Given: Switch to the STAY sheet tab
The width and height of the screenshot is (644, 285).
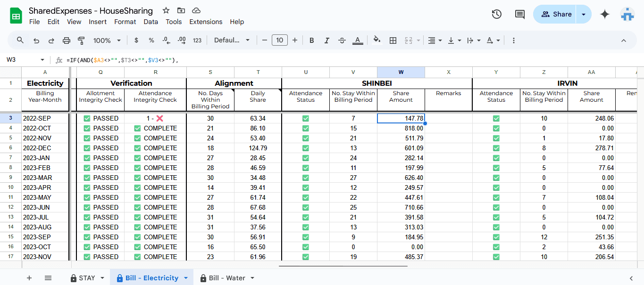Looking at the screenshot, I should (87, 278).
